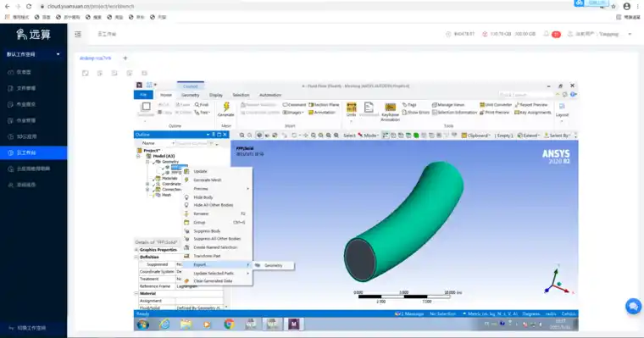The image size is (644, 338).
Task: Collapse the Material section in Details
Action: pos(136,293)
